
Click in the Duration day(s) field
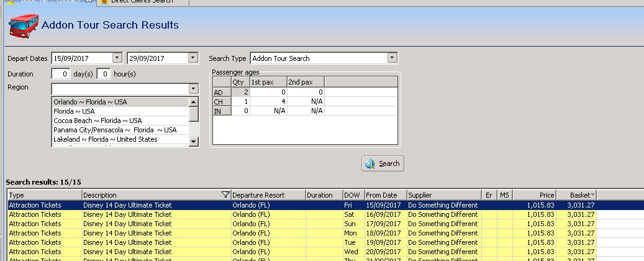tap(60, 74)
